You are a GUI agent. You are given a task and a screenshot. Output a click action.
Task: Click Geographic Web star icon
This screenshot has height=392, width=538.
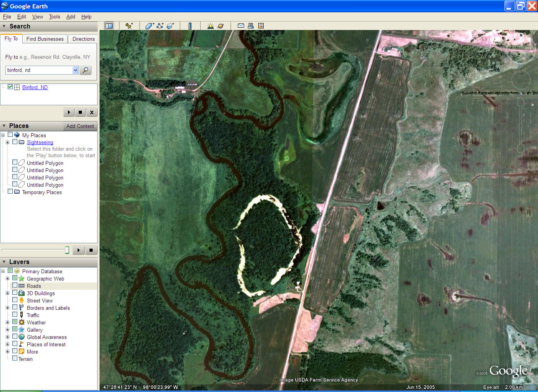pyautogui.click(x=22, y=279)
